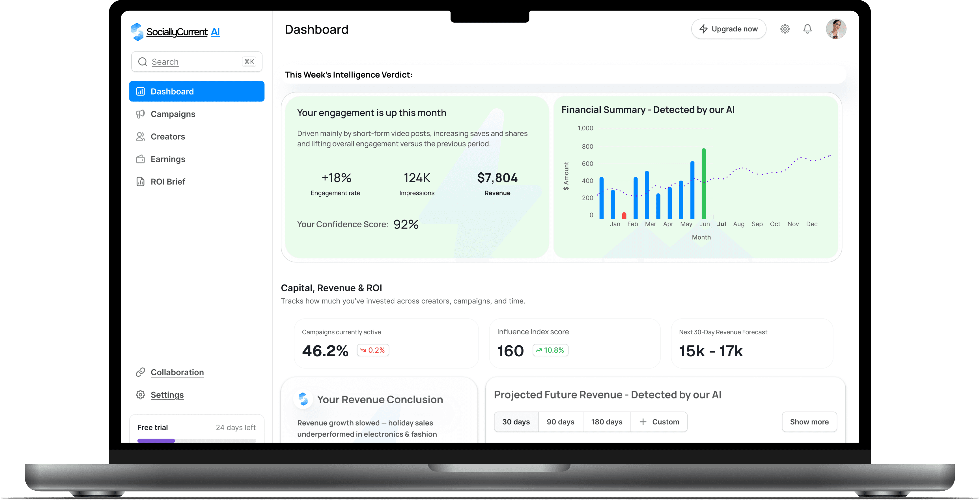Click the Collaboration chain-link icon

coord(141,372)
